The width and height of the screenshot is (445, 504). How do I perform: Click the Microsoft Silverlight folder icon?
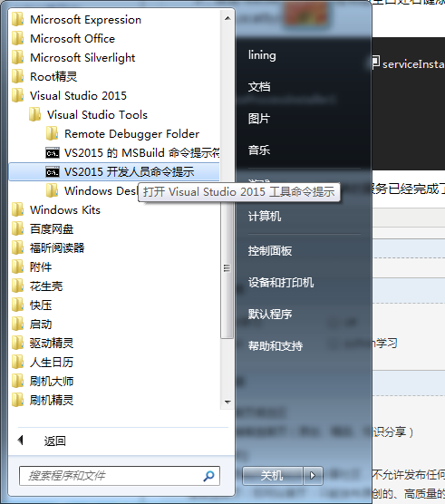point(17,57)
